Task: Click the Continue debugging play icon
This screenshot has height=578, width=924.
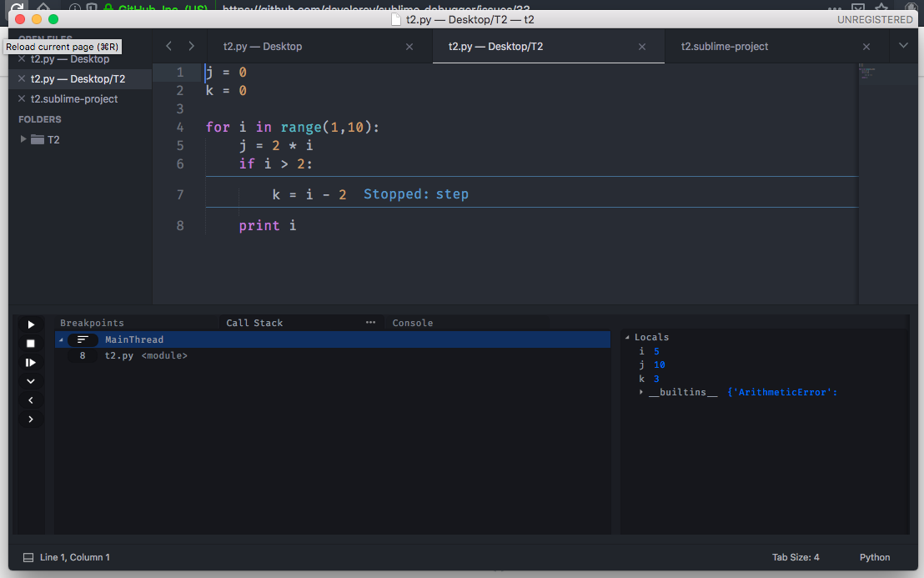Action: [31, 324]
